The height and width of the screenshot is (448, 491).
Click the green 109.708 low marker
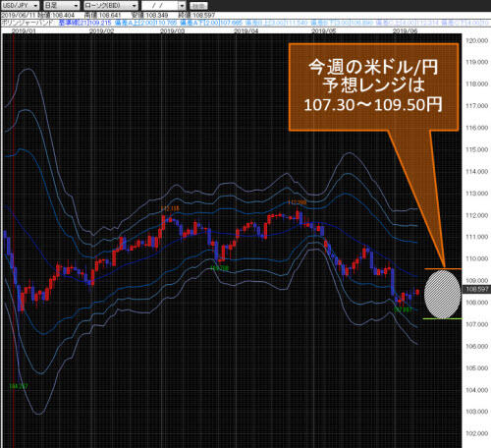point(219,268)
